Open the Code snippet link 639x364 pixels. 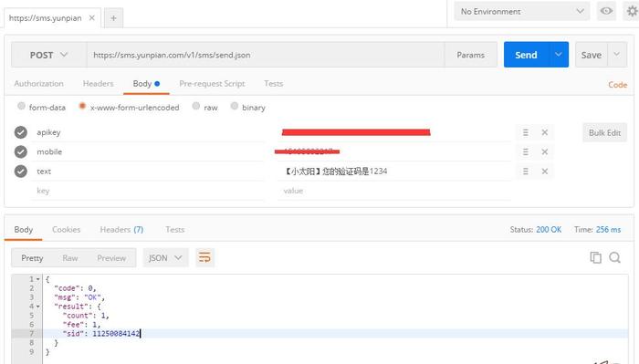coord(617,85)
